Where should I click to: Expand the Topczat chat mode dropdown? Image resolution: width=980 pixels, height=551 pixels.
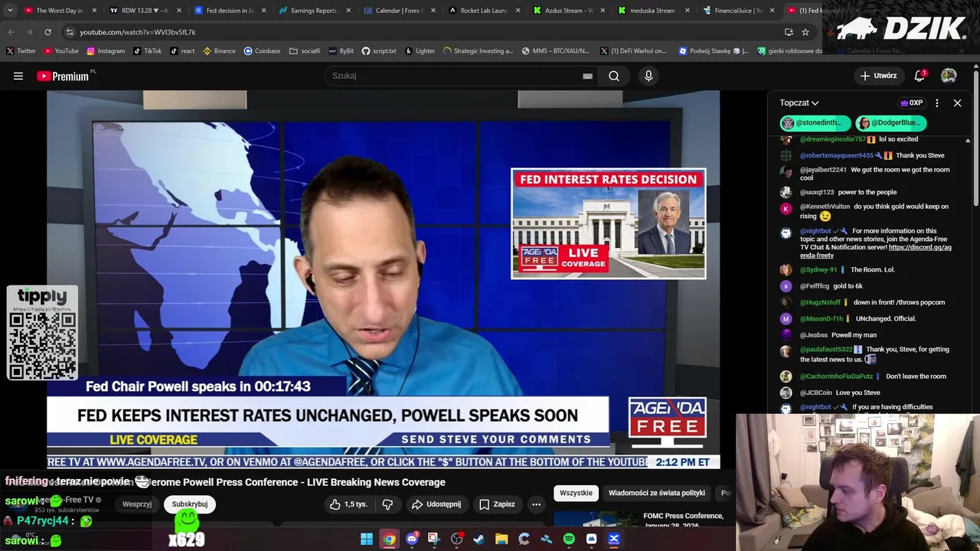[x=799, y=103]
